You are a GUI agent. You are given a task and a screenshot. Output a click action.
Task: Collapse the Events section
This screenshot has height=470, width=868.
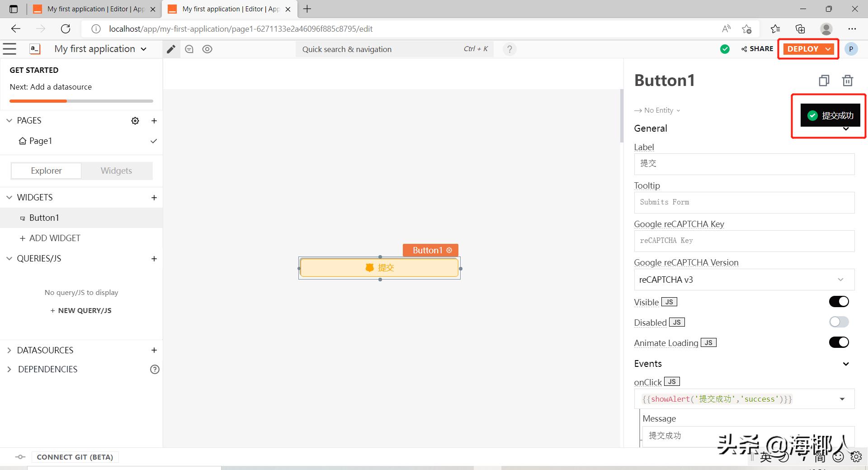[x=846, y=364]
